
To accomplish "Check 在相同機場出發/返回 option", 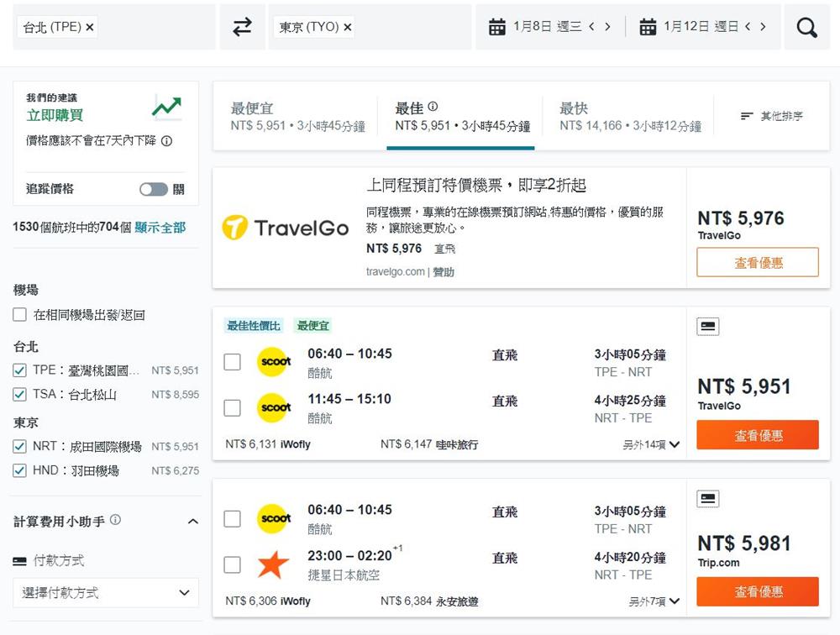I will pos(20,315).
